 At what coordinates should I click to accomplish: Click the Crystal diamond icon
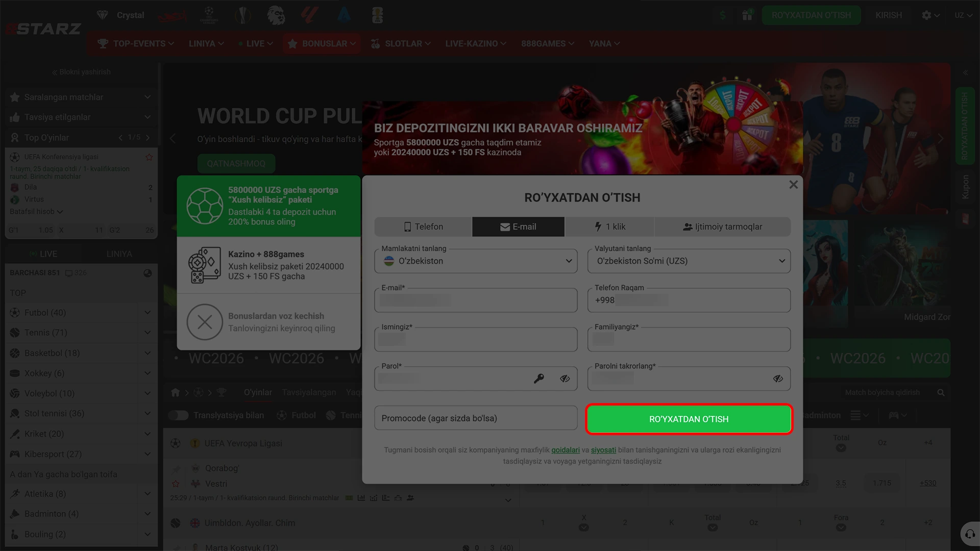pos(103,15)
